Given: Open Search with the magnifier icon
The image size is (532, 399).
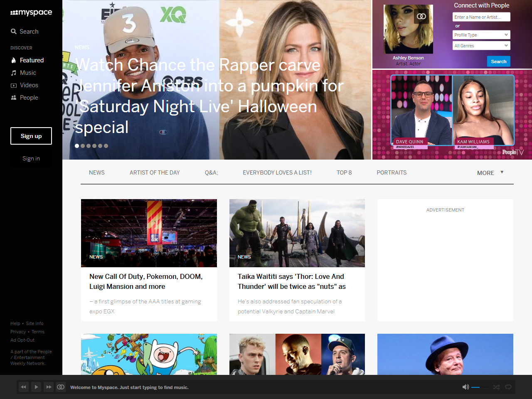Looking at the screenshot, I should pos(14,32).
